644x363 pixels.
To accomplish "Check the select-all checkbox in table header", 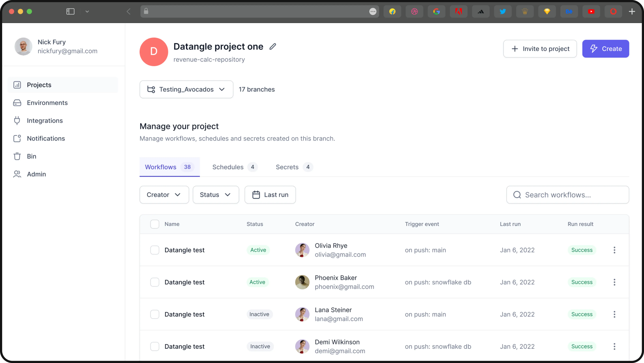I will (x=155, y=224).
